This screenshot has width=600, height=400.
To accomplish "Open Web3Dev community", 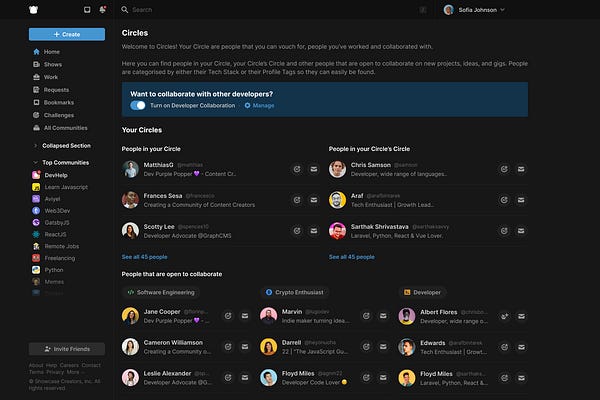I will click(51, 211).
